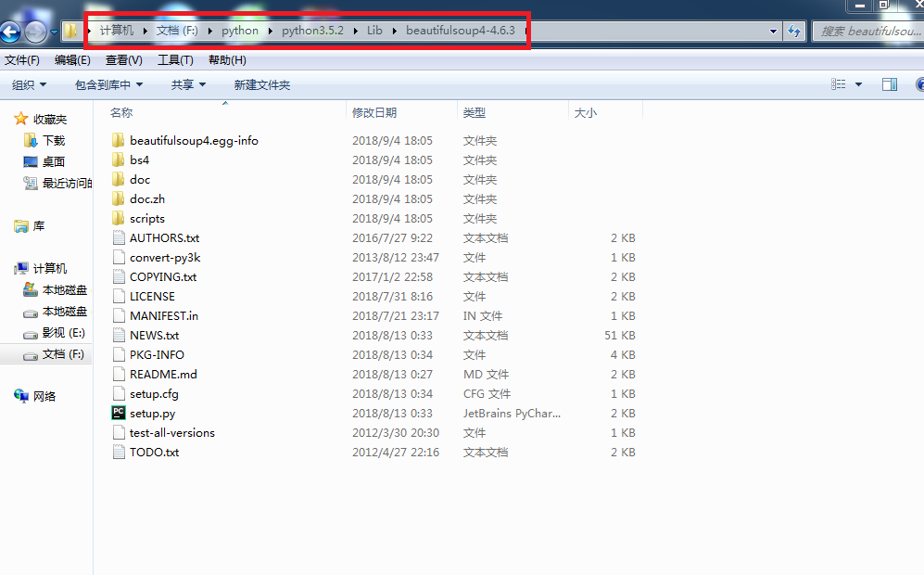This screenshot has height=575, width=924.
Task: Click the search beautifulsoup box
Action: [x=867, y=32]
